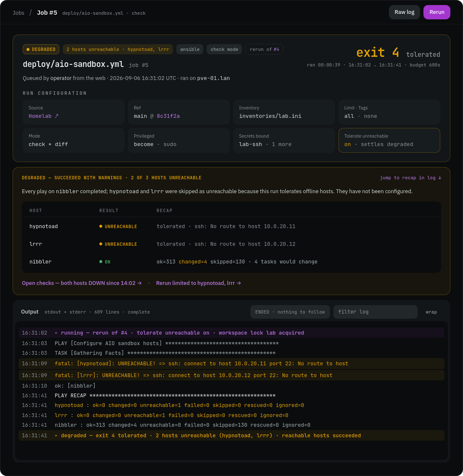The image size is (463, 476).
Task: Select the nibbler host row
Action: coord(231,261)
